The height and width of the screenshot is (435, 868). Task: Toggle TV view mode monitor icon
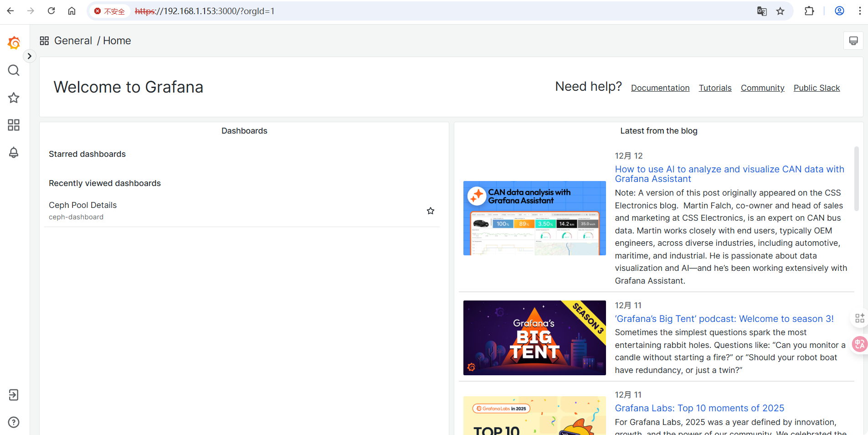[x=853, y=41]
